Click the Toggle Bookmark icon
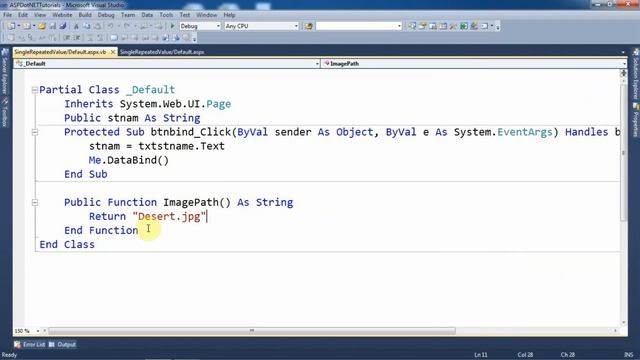640x360 pixels. click(114, 38)
